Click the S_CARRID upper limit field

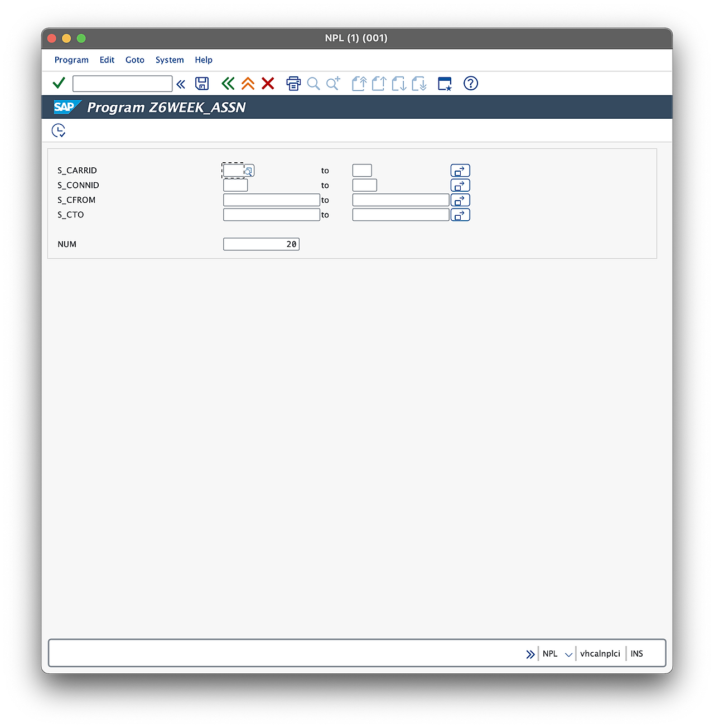click(362, 171)
